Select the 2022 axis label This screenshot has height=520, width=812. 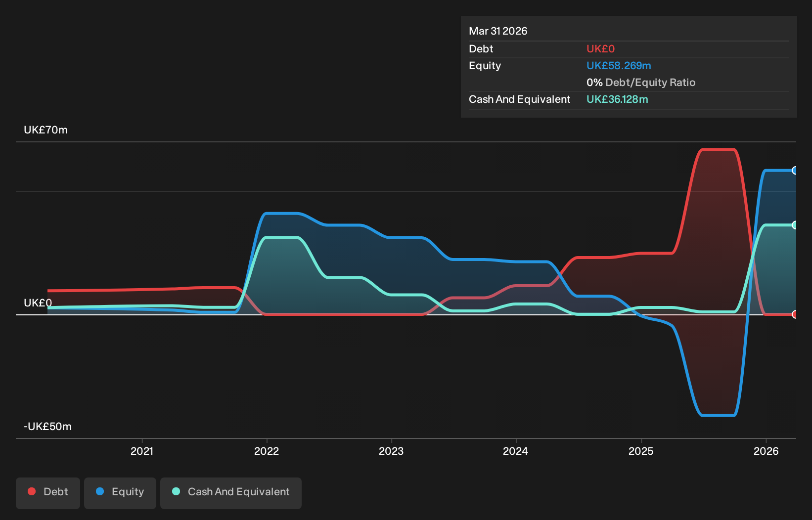tap(267, 451)
